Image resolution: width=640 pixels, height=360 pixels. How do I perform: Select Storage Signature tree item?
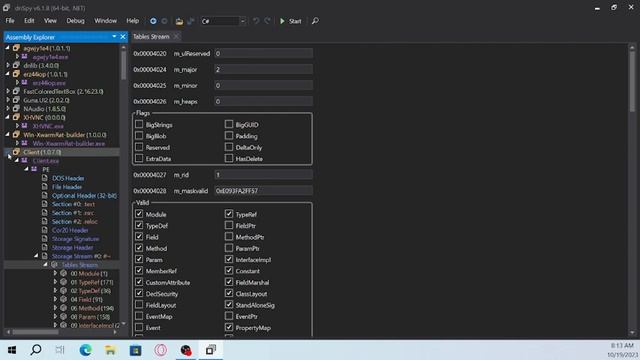click(x=75, y=239)
